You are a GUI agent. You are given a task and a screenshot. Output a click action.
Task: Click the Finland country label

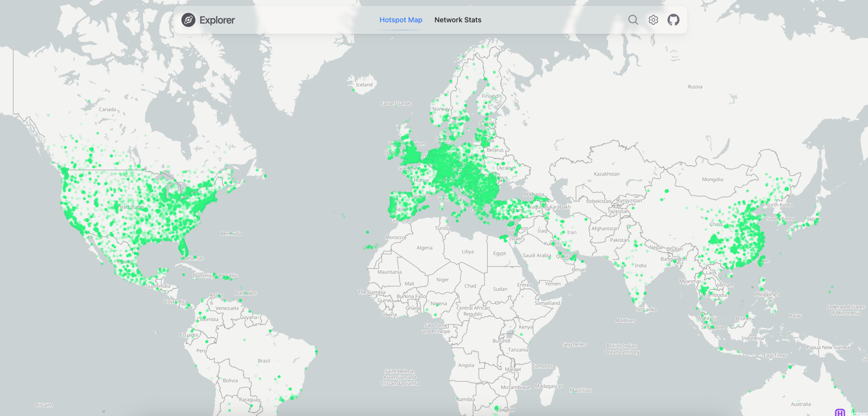[x=490, y=96]
